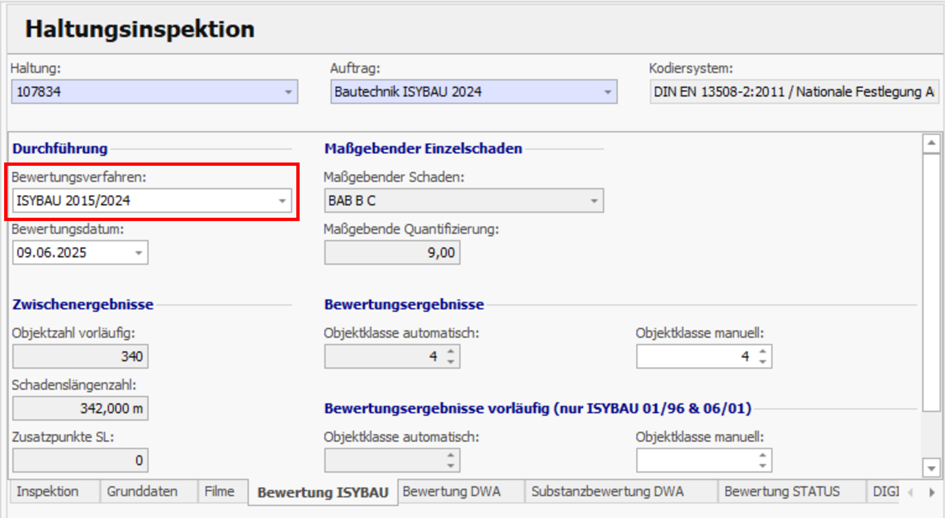Open the Grunddaten tab
Image resolution: width=945 pixels, height=518 pixels.
click(143, 491)
